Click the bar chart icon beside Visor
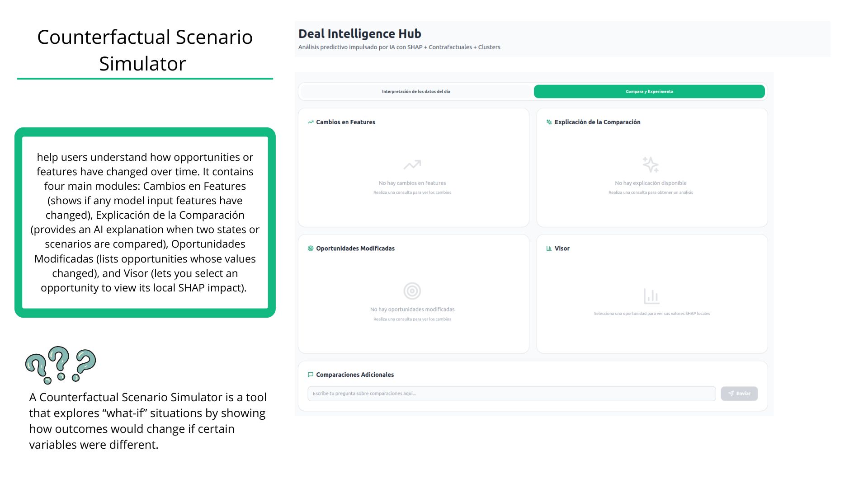This screenshot has height=488, width=868. point(549,249)
